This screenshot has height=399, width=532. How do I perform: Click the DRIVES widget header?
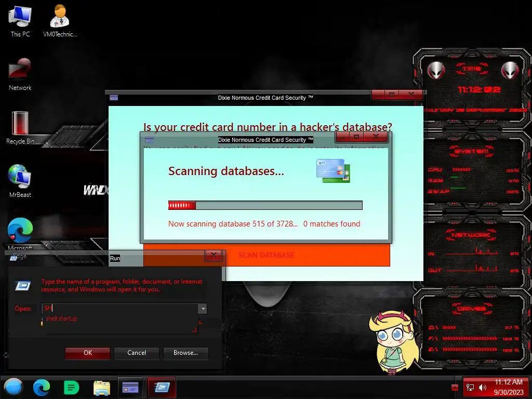tap(472, 309)
